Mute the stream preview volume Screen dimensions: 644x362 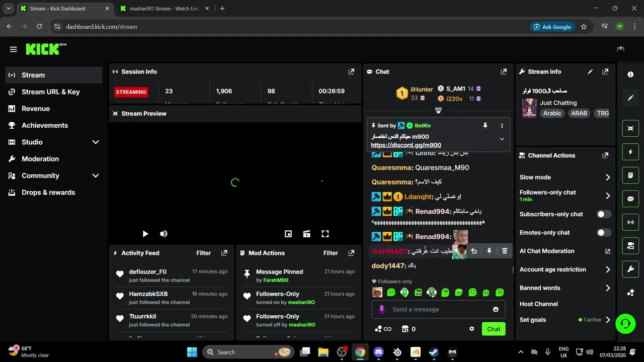click(x=164, y=234)
